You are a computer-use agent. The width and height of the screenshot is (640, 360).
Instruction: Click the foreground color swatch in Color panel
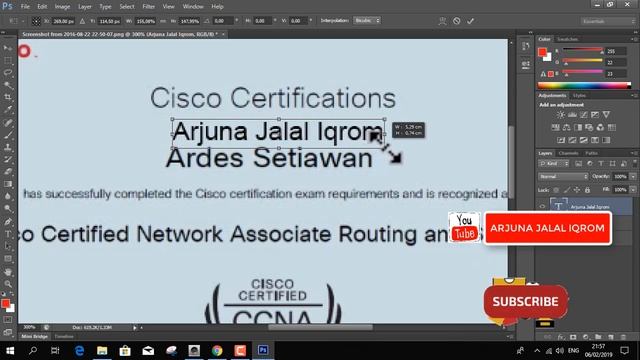tap(542, 52)
